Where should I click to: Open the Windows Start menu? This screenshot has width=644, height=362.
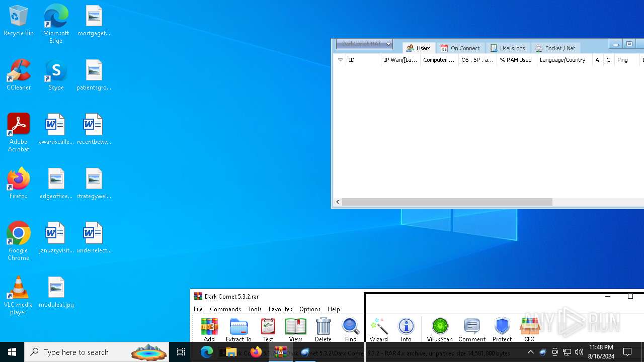(12, 352)
